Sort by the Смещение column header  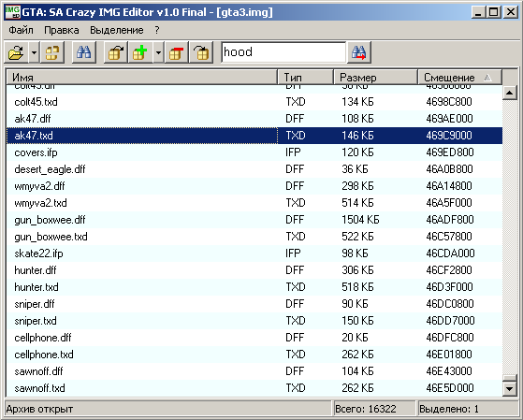tap(460, 78)
